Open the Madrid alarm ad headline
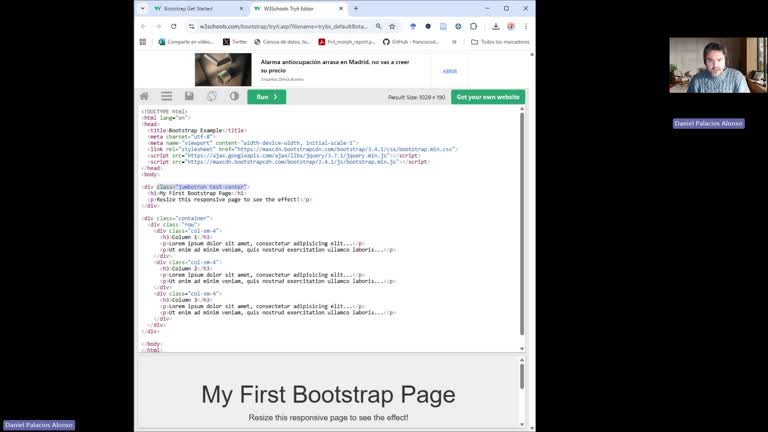The height and width of the screenshot is (432, 768). point(335,66)
